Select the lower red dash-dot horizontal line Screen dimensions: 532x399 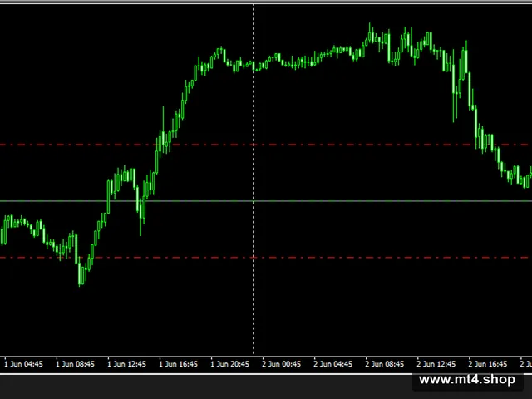pos(266,258)
